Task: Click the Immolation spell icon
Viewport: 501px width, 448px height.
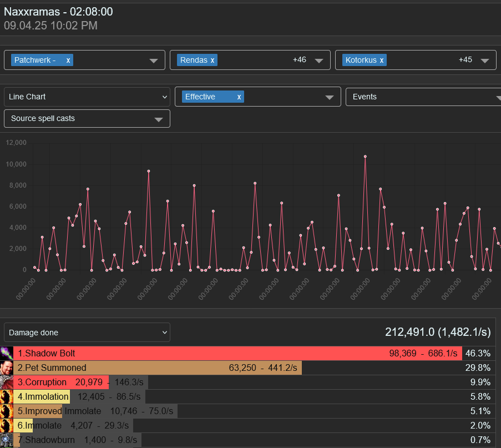Action: pyautogui.click(x=7, y=396)
